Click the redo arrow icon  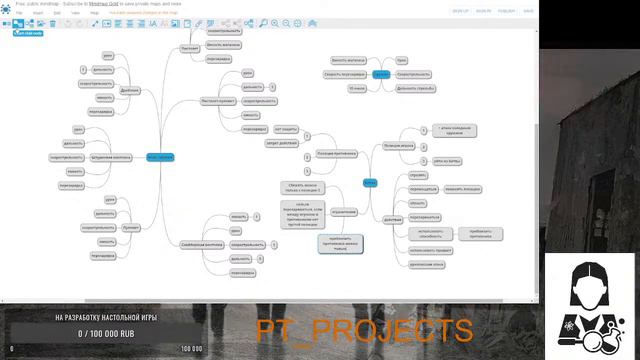(80, 24)
